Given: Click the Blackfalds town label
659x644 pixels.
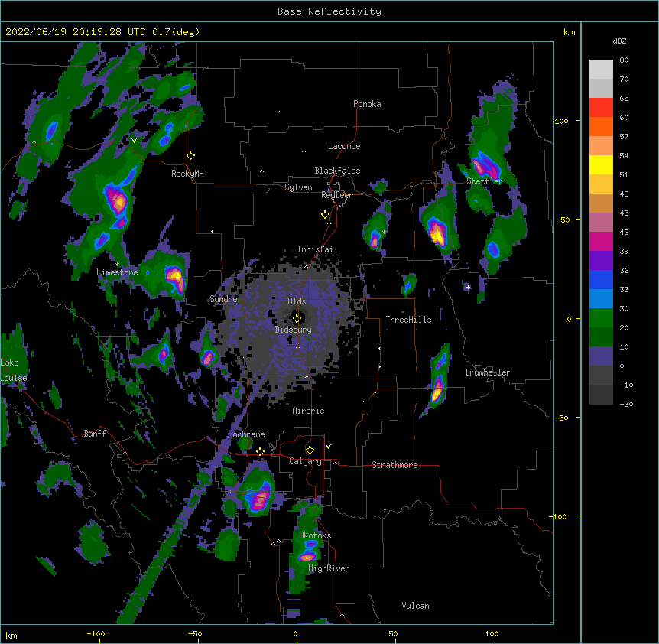Looking at the screenshot, I should [337, 171].
